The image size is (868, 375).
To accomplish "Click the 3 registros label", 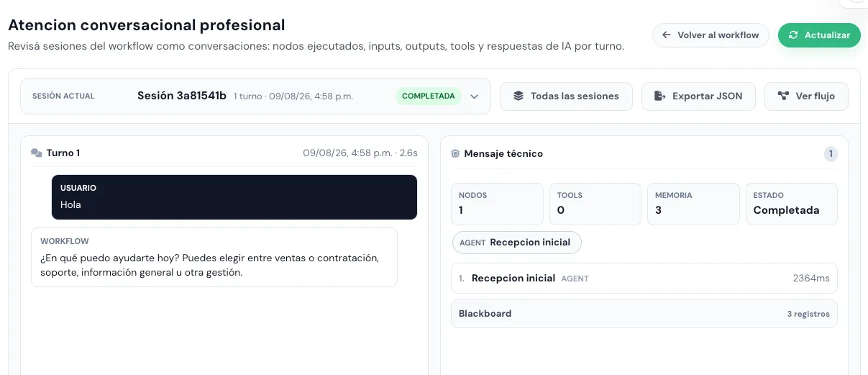I will click(808, 314).
